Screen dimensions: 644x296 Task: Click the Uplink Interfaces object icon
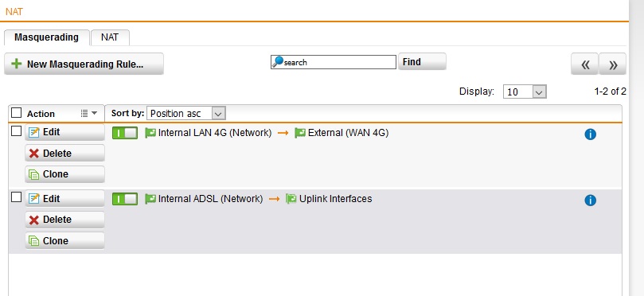(x=291, y=199)
